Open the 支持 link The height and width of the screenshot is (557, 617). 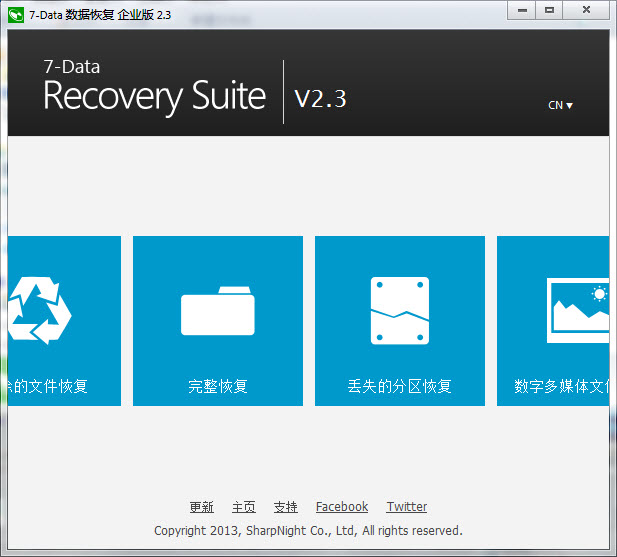click(286, 507)
